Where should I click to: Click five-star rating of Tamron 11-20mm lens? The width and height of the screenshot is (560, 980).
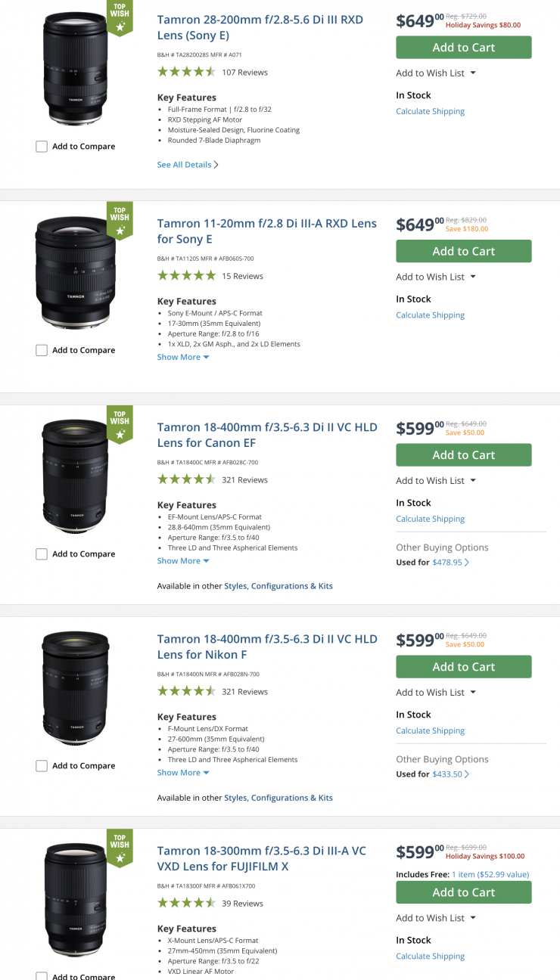click(186, 276)
